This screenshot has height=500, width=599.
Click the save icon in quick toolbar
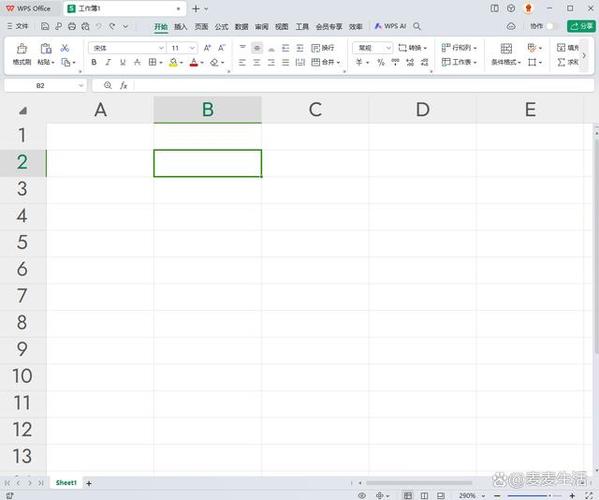pos(45,26)
